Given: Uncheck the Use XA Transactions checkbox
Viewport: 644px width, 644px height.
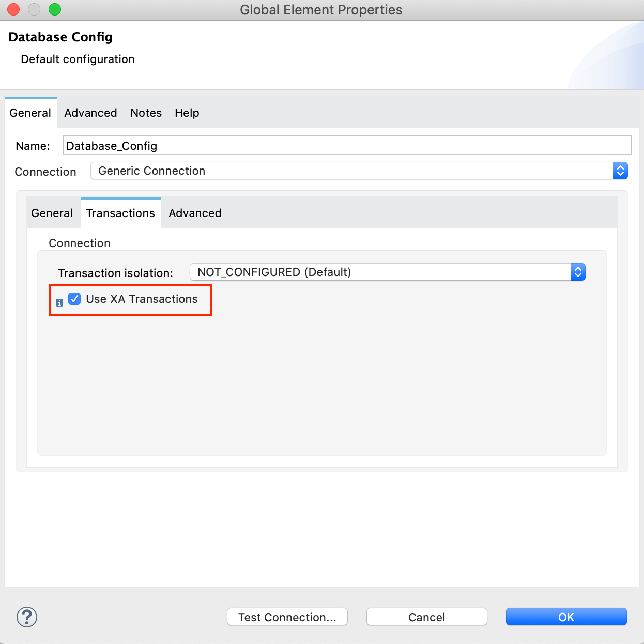Looking at the screenshot, I should (75, 299).
